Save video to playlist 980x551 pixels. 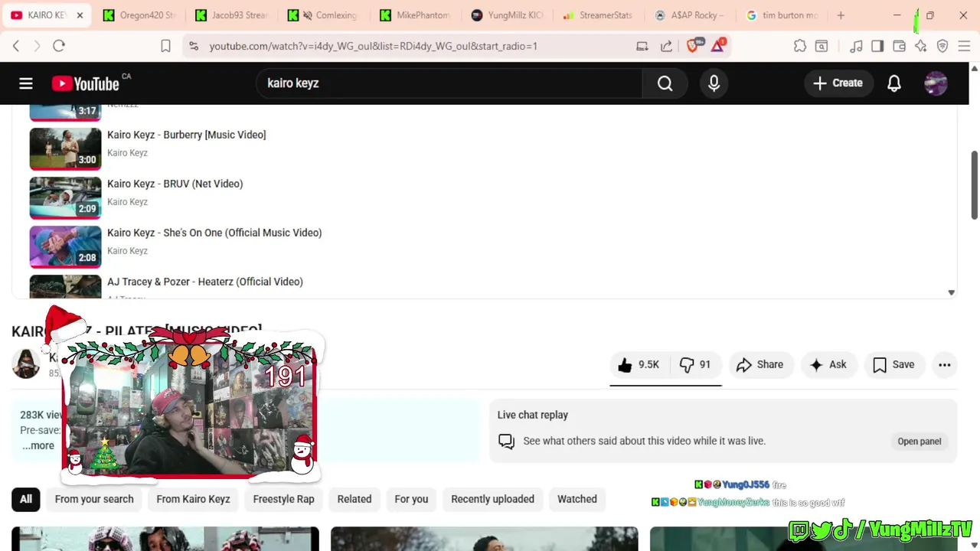point(893,365)
